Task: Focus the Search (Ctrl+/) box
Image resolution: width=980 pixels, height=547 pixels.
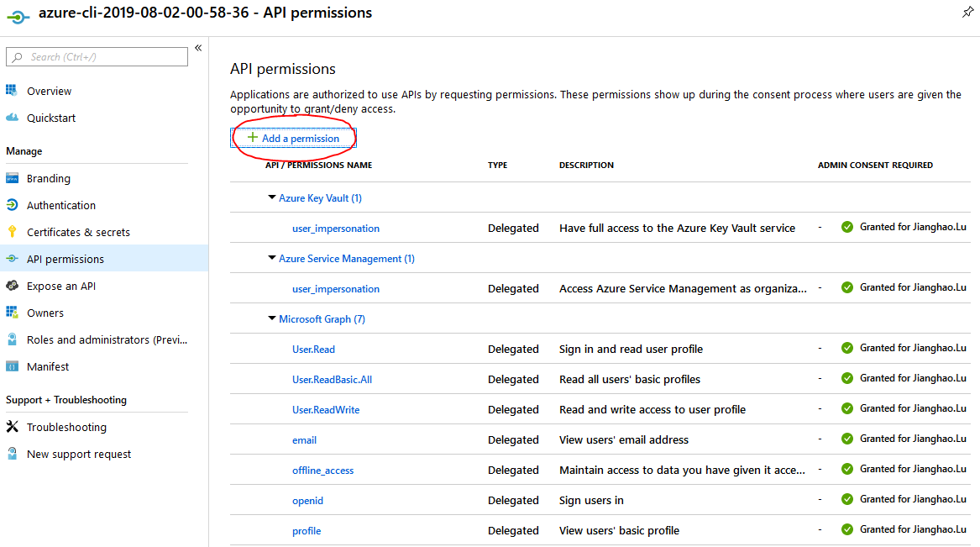Action: pyautogui.click(x=97, y=57)
